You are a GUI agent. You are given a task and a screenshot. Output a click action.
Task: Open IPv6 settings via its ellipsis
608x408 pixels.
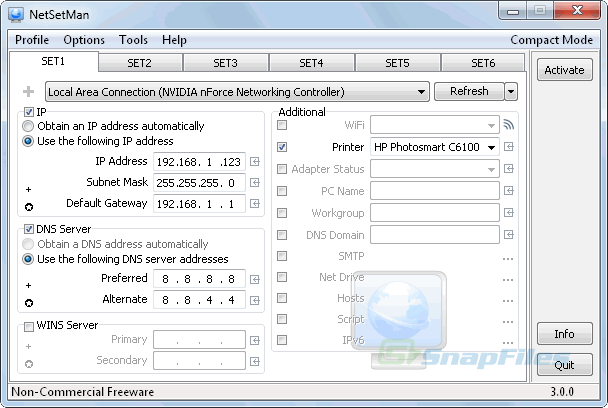508,342
